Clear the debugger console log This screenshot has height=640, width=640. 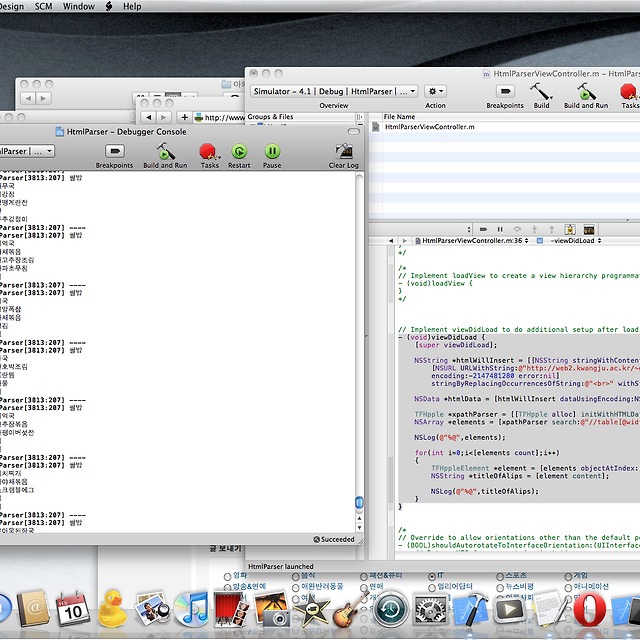343,152
